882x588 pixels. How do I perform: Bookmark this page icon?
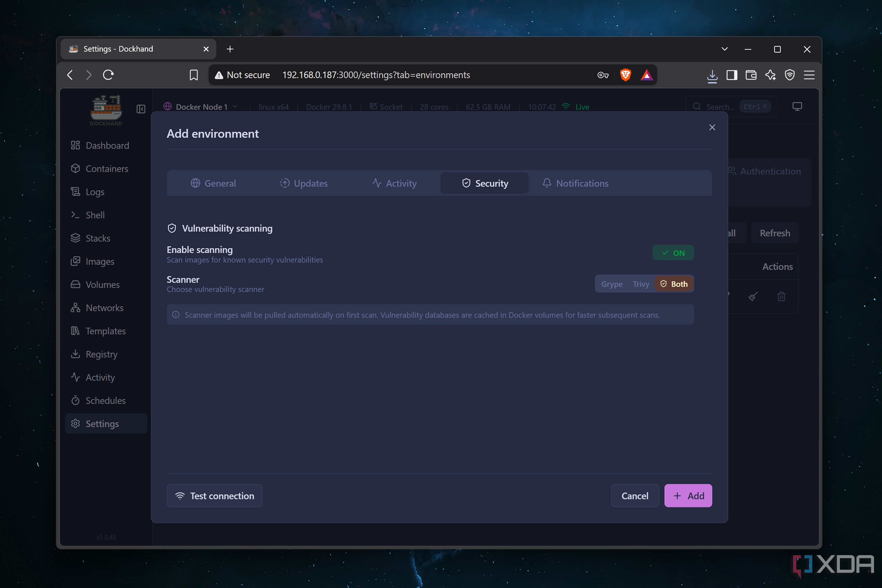pos(194,75)
